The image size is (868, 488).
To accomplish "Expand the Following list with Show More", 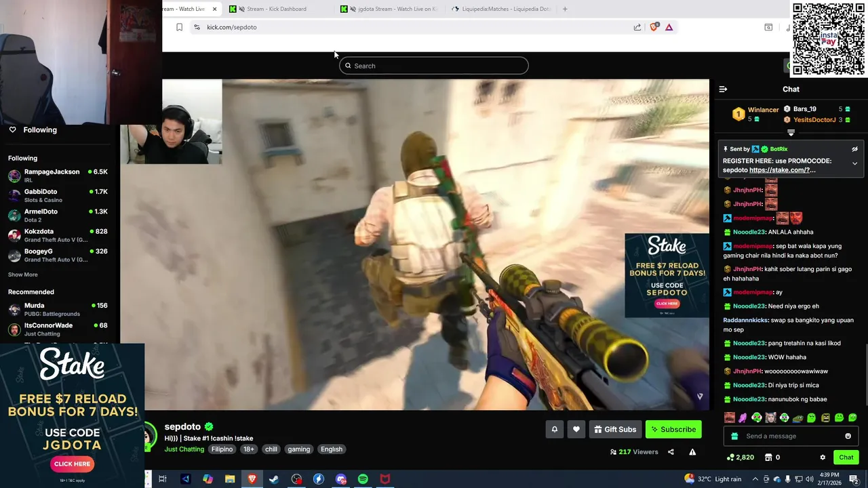I will click(x=22, y=274).
